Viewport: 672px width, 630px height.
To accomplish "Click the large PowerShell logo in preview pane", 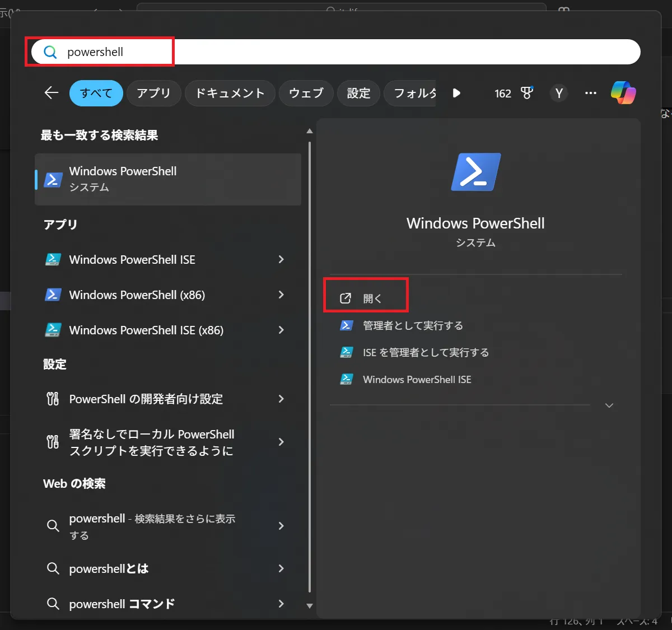I will coord(476,172).
